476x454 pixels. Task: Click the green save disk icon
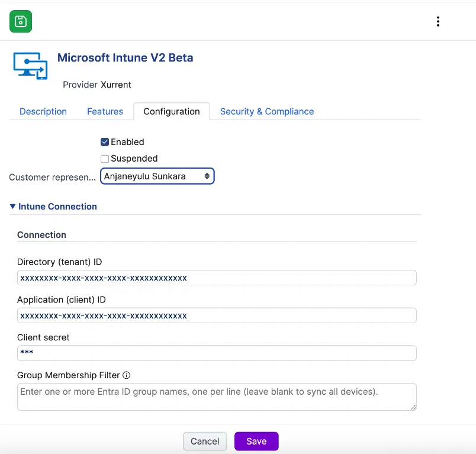coord(21,21)
